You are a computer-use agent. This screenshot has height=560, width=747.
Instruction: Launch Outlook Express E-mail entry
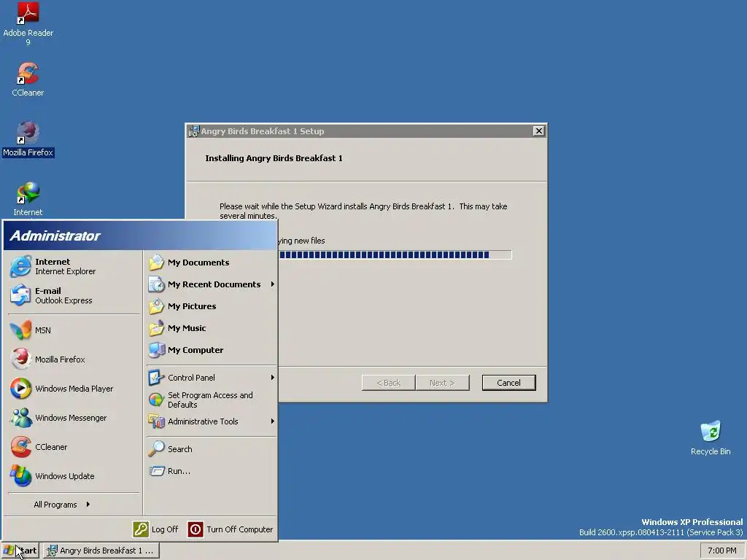(74, 295)
